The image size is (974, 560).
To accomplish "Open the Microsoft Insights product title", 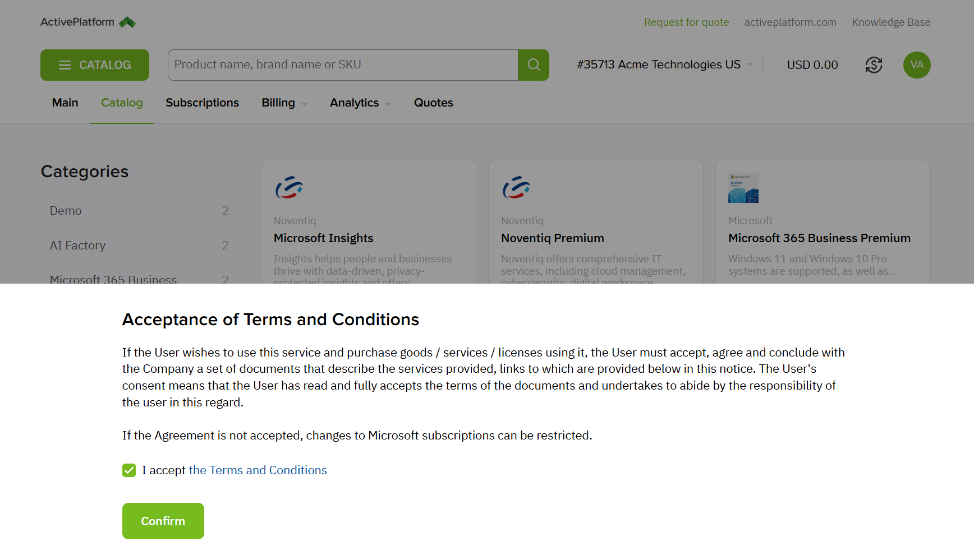I will (324, 238).
